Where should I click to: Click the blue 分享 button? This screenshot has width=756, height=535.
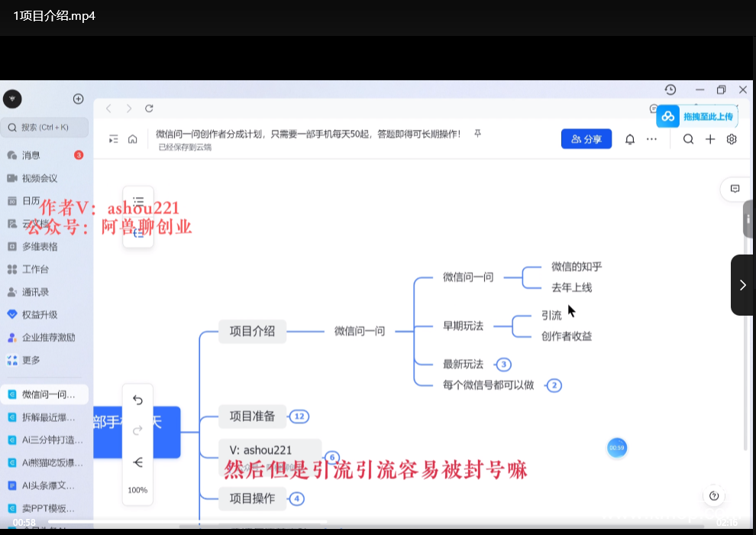click(586, 139)
